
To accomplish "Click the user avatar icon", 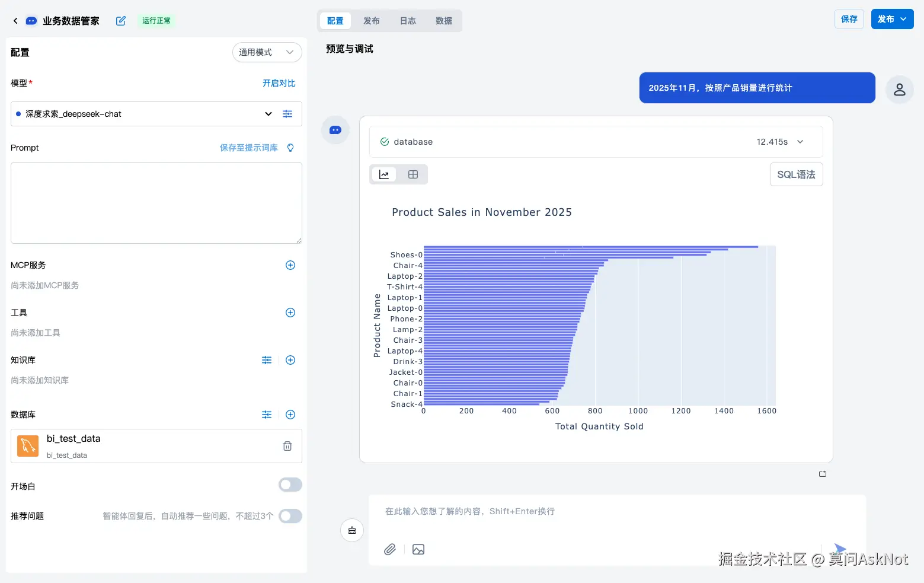I will (900, 90).
